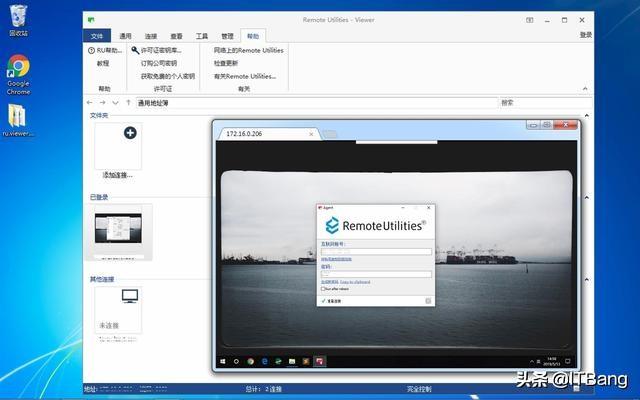Image resolution: width=640 pixels, height=400 pixels.
Task: Launch Google Chrome from the desktop
Action: pos(18,75)
